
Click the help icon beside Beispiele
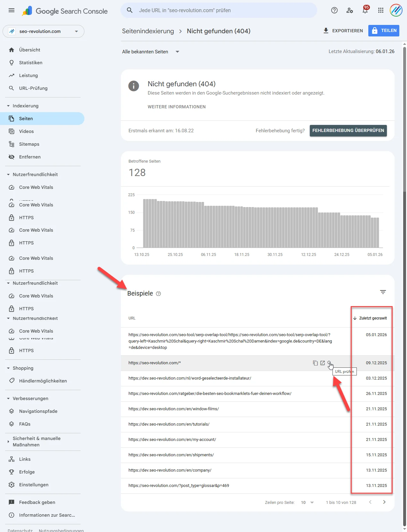click(x=158, y=294)
